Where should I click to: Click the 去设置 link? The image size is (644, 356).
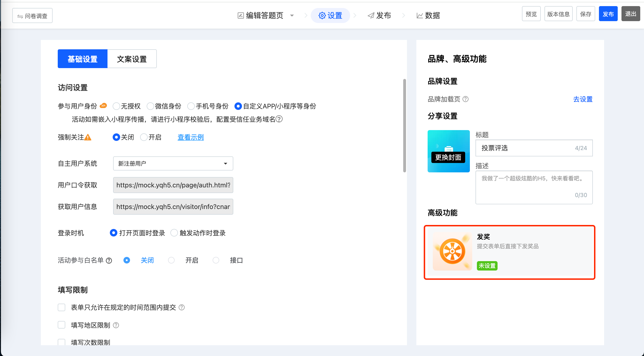(583, 99)
